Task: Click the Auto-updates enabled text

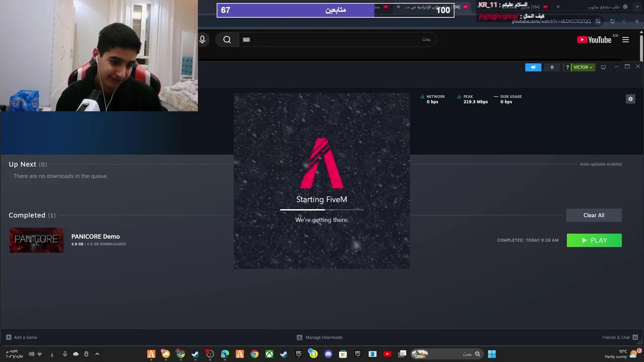Action: coord(601,164)
